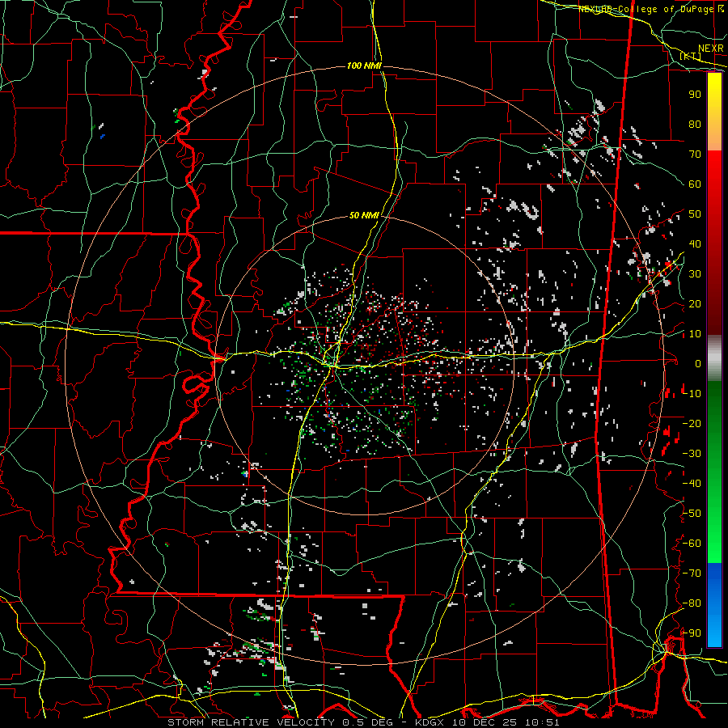The height and width of the screenshot is (728, 728).
Task: Click the "KDGX" station identifier in caption
Action: pos(431,722)
